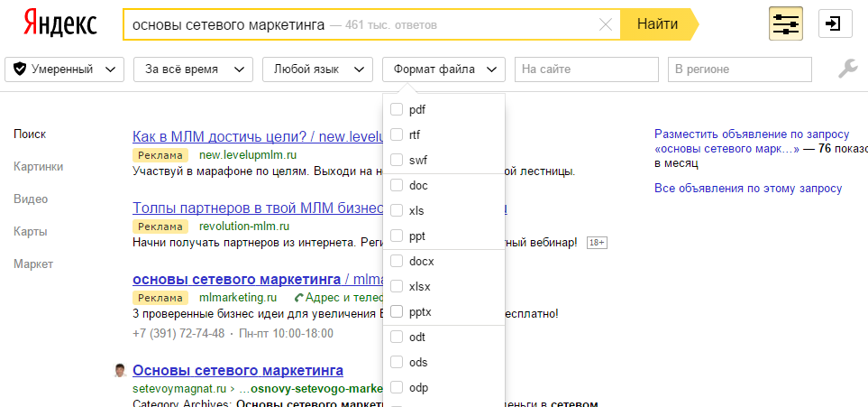Switch to the Видео section
868x407 pixels.
(31, 199)
